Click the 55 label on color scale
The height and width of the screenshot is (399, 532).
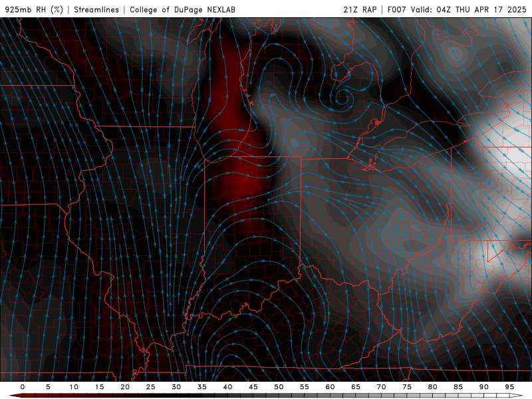click(305, 387)
